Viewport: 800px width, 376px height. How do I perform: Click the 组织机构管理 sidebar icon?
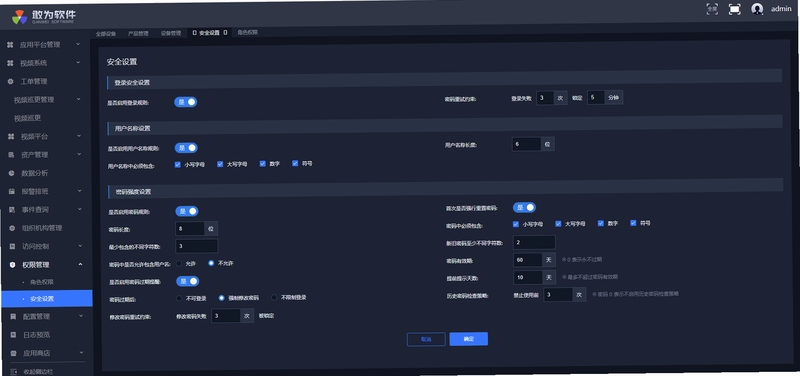(x=12, y=228)
